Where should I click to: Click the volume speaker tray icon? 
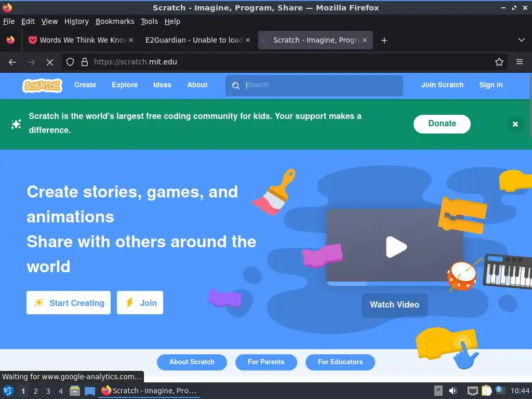(453, 391)
